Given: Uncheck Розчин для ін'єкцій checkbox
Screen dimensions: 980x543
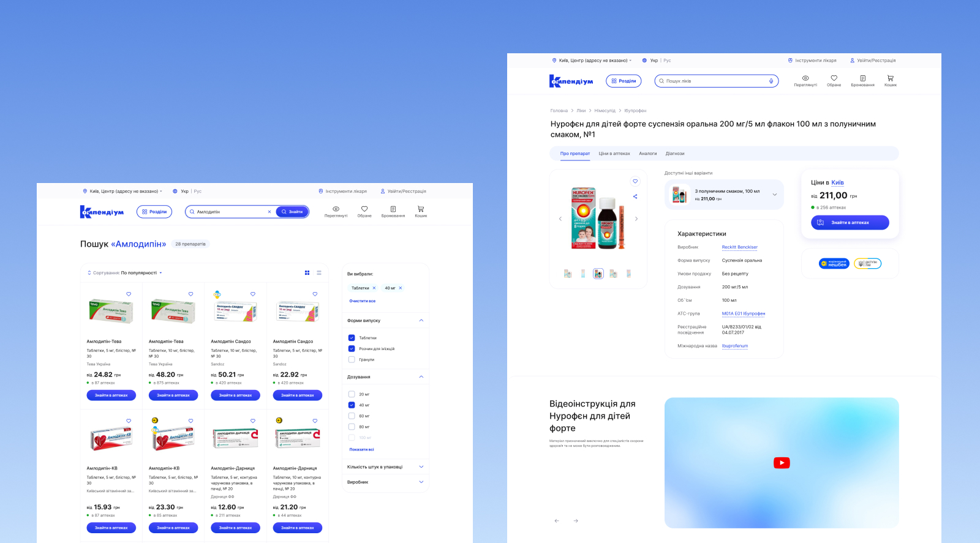Looking at the screenshot, I should (352, 349).
